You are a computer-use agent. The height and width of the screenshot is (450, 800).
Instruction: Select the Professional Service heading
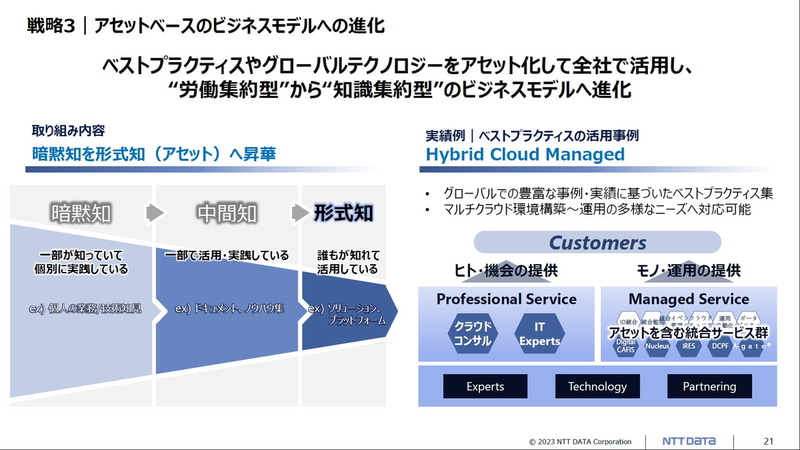(x=506, y=299)
